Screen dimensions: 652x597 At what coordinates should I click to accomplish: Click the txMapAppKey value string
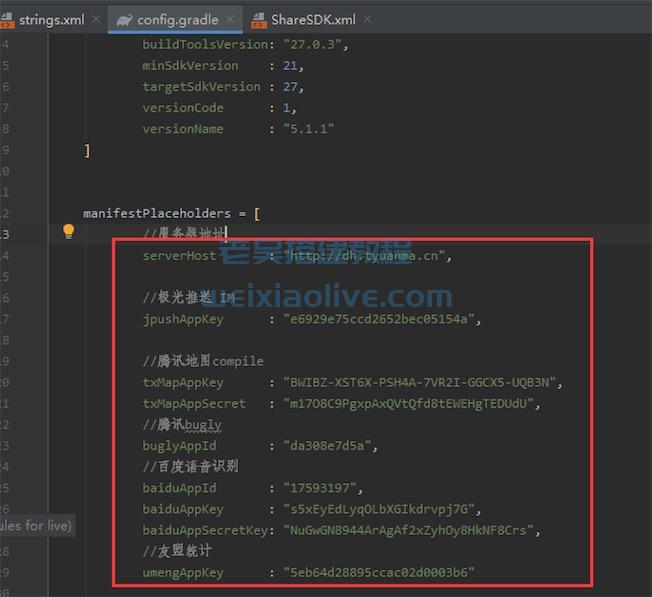[x=420, y=382]
